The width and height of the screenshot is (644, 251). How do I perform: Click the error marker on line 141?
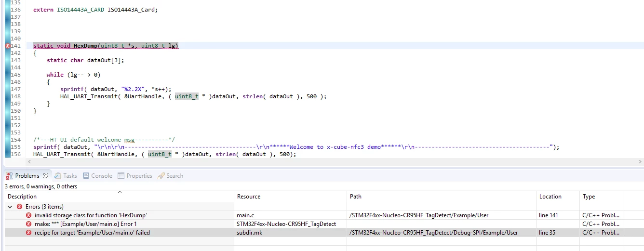8,46
